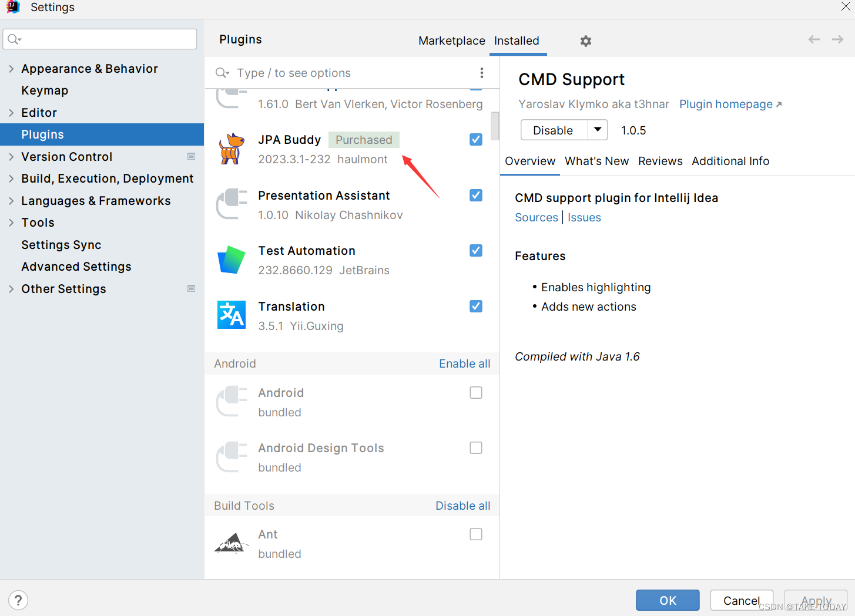Click the Test Automation plugin icon
The width and height of the screenshot is (855, 616).
tap(232, 260)
